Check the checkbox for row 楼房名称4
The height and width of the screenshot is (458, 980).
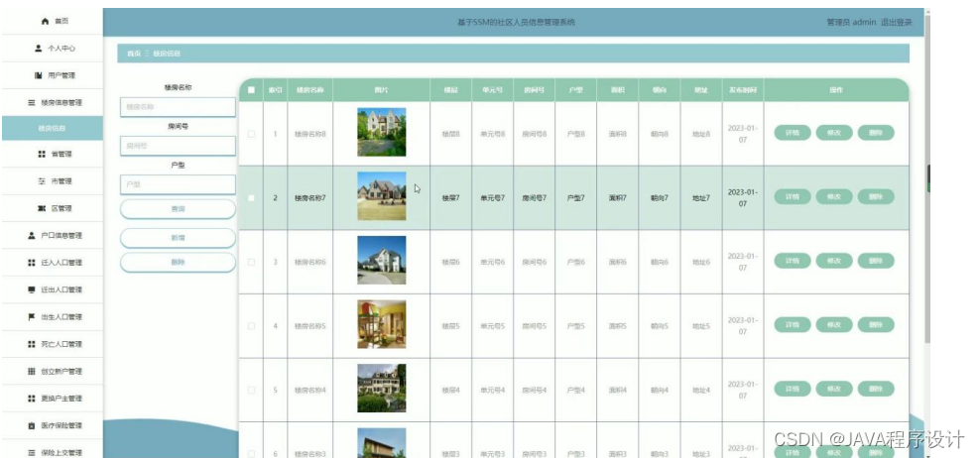251,390
